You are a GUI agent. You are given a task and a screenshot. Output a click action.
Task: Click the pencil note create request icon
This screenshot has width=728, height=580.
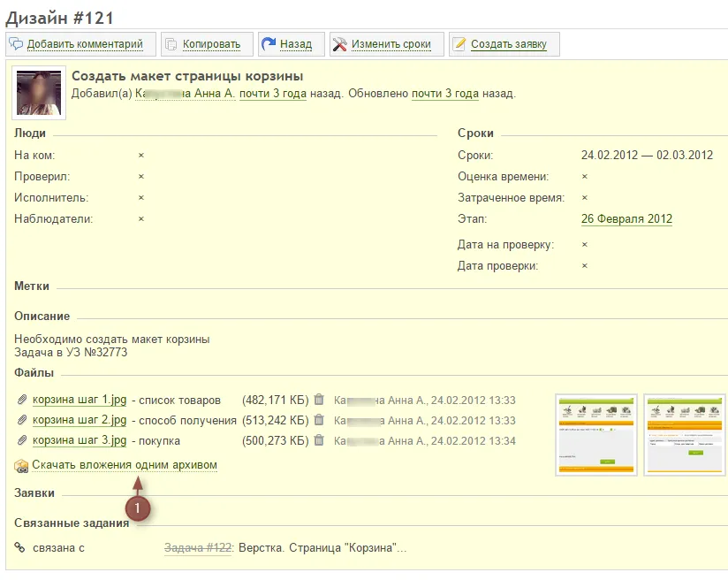tap(459, 44)
